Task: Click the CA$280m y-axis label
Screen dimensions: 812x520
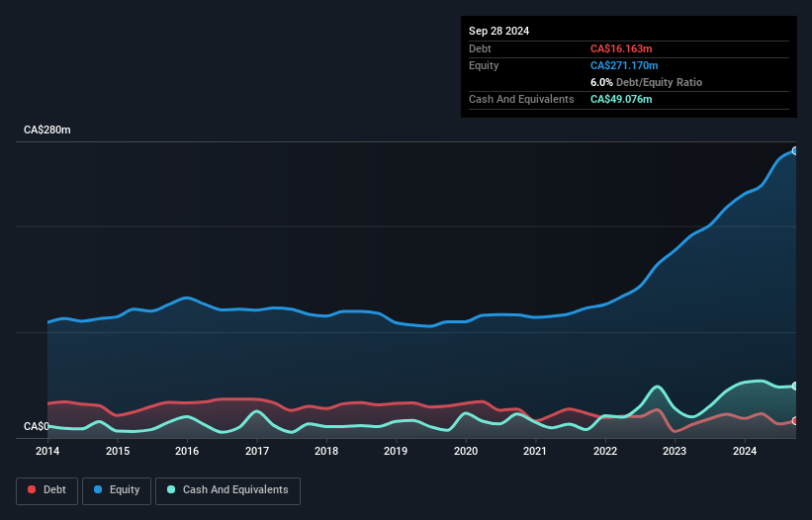Action: point(47,130)
